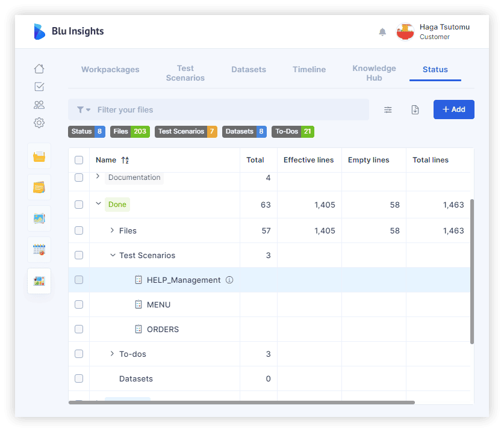Click the Datasets 8 badge
This screenshot has width=504, height=432.
tap(244, 131)
